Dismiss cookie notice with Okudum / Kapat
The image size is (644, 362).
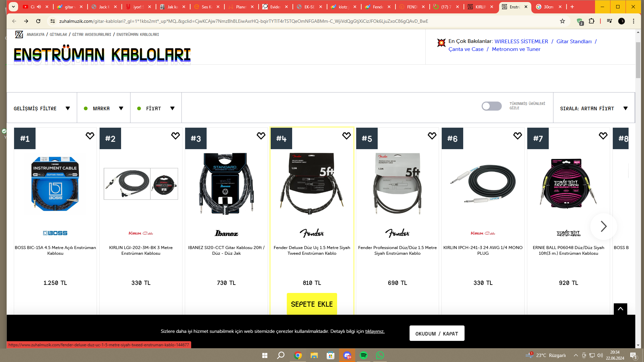[437, 334]
